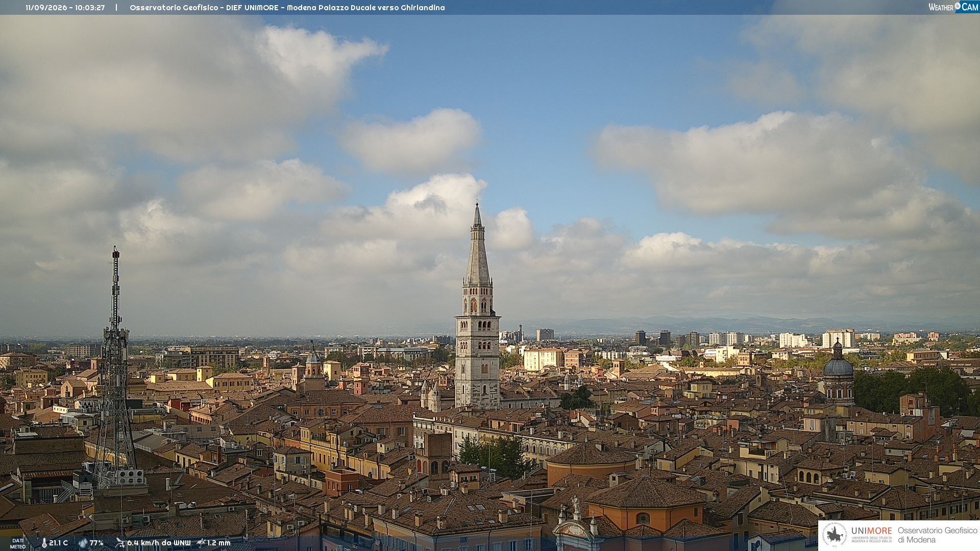Click the orange rotunda building in foreground
980x551 pixels.
[592, 463]
